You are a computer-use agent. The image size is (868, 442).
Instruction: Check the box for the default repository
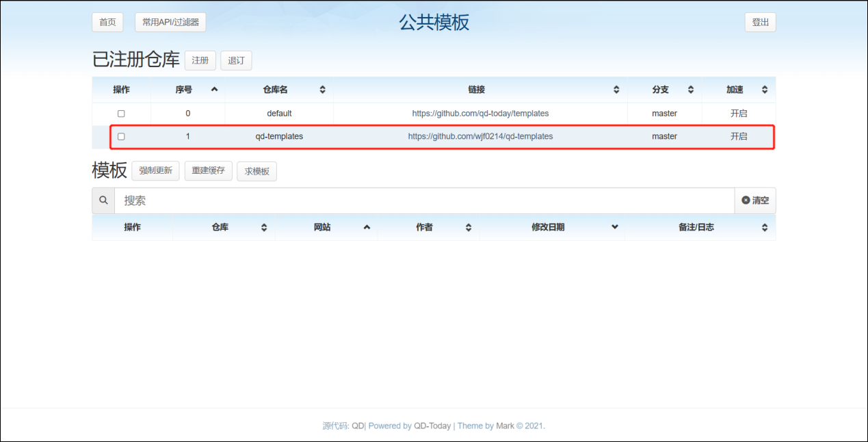click(x=121, y=114)
